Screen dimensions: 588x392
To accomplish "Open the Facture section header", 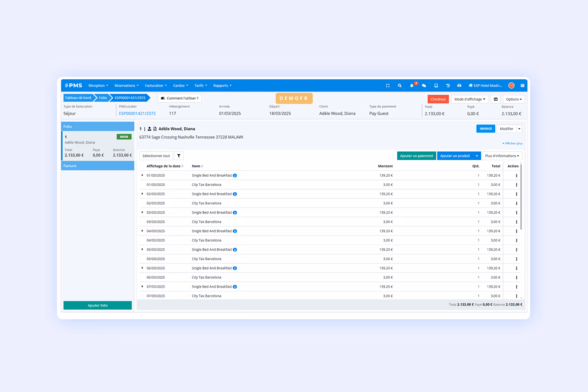I will point(98,166).
